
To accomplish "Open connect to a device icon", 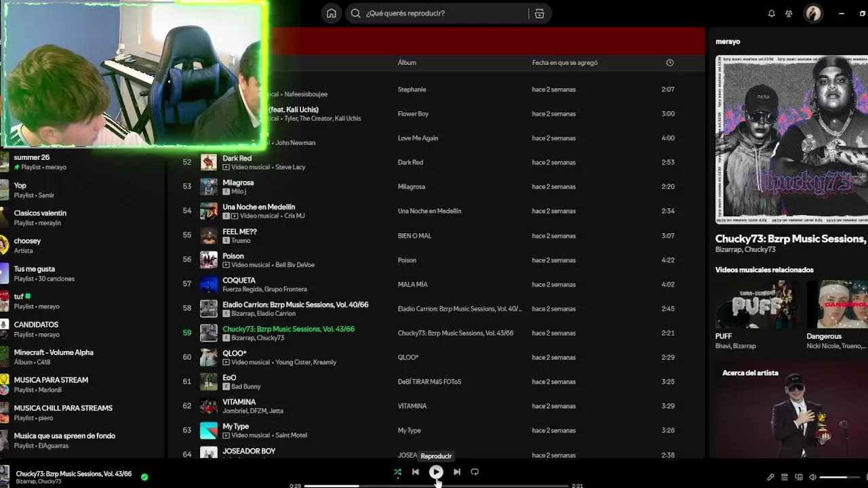I will click(799, 477).
